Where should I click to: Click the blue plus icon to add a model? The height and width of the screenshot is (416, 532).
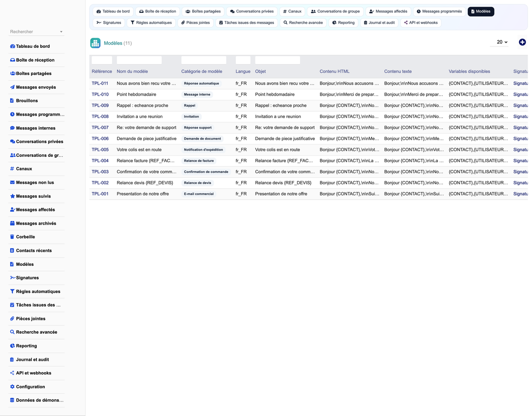coord(522,42)
